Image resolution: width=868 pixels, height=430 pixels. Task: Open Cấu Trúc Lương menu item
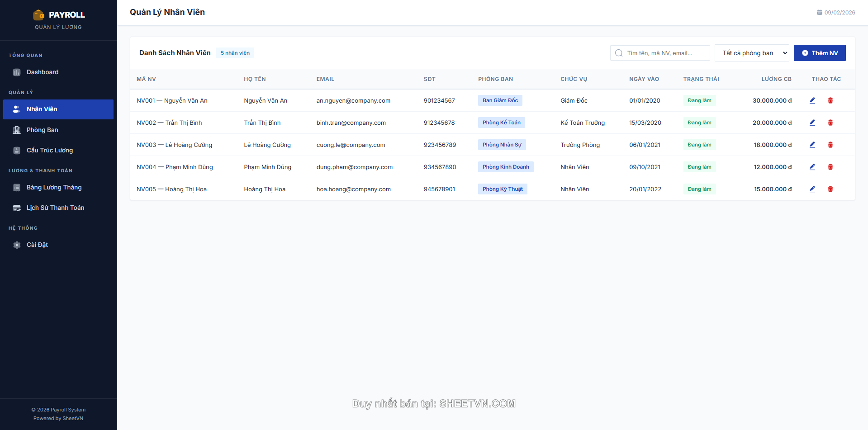pyautogui.click(x=49, y=150)
